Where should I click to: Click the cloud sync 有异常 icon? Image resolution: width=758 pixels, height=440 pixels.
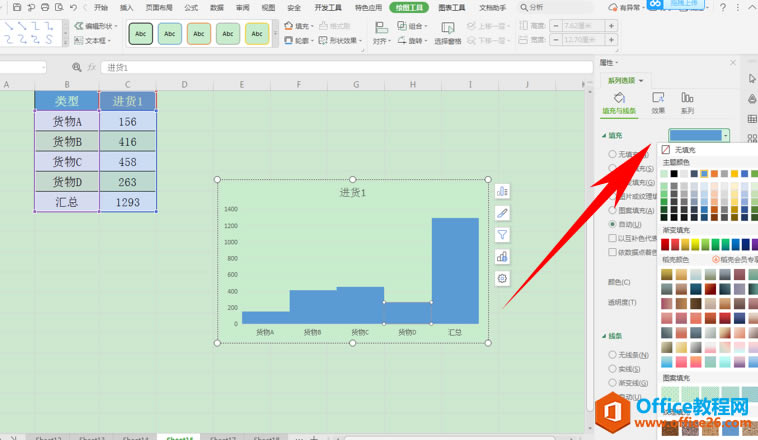click(624, 7)
